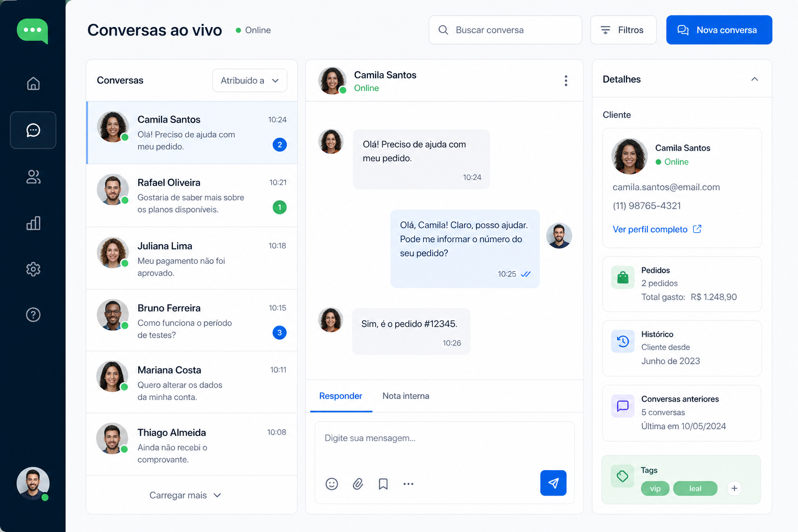Click the green chat bubble app logo

pos(32,31)
